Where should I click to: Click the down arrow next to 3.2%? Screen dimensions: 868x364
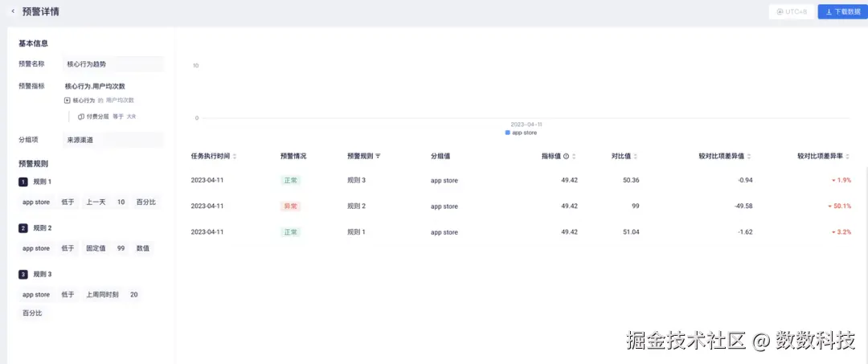833,232
